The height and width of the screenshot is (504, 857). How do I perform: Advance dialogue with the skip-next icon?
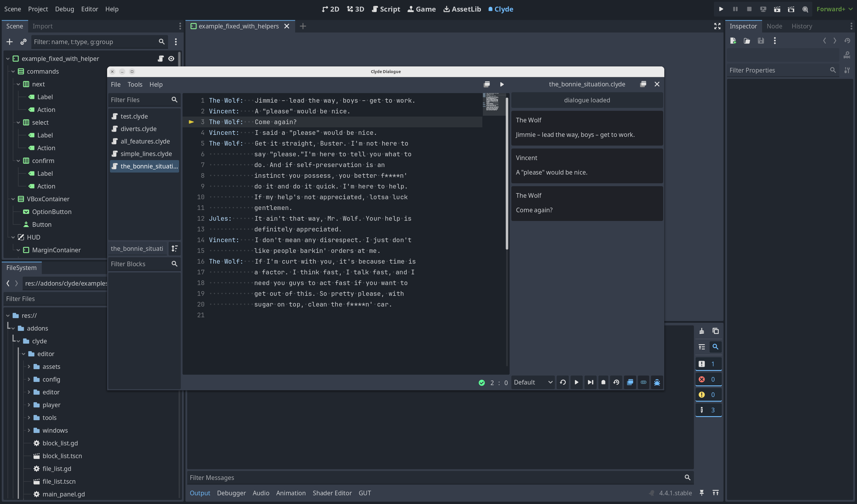point(590,382)
